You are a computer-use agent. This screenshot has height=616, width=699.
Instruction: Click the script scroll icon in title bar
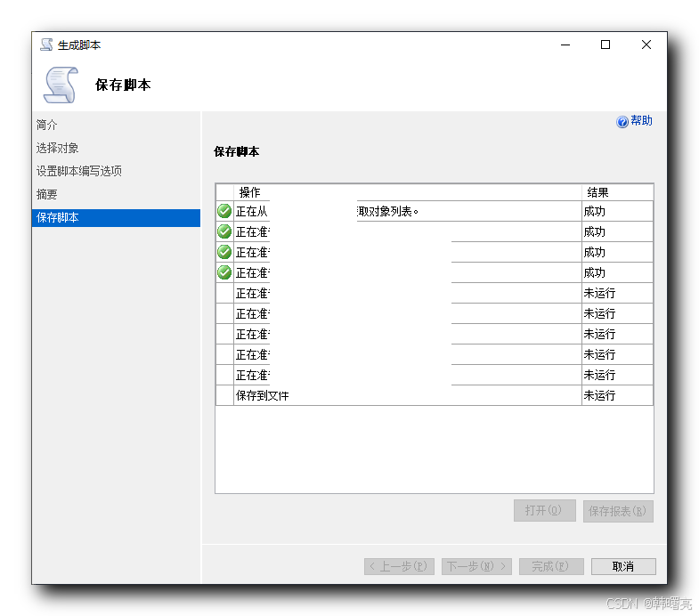coord(46,45)
